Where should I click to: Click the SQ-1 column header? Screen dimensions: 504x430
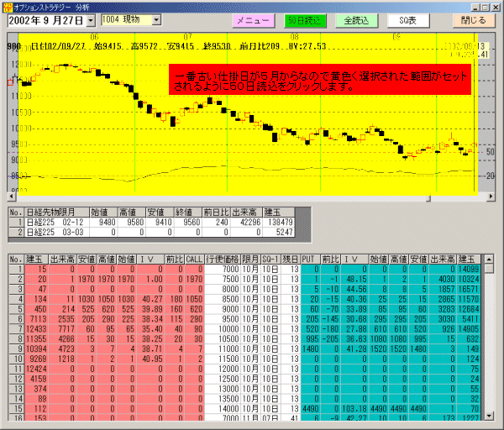tap(270, 259)
